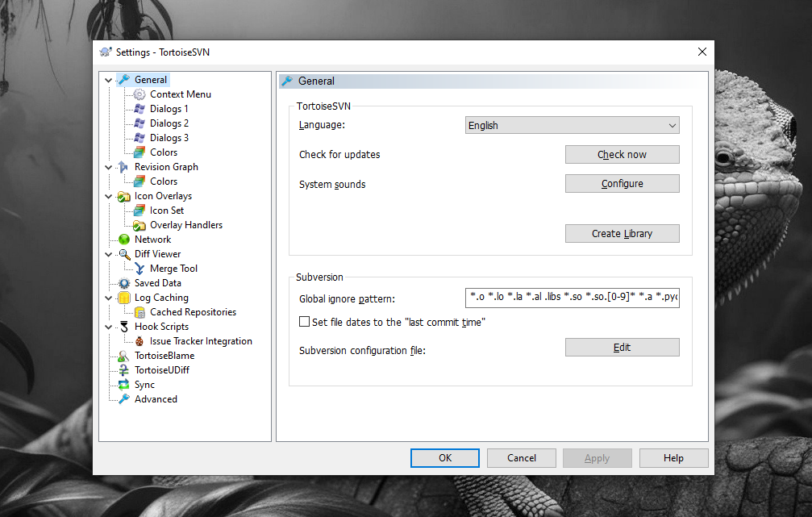Collapse the General tree node
The image size is (812, 517).
(x=108, y=80)
